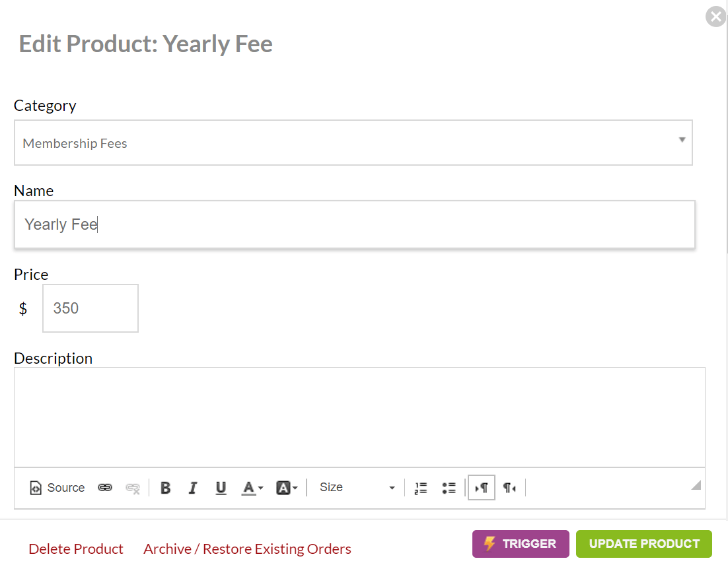Toggle Source view in description editor
Viewport: 728px width, 571px height.
[57, 488]
